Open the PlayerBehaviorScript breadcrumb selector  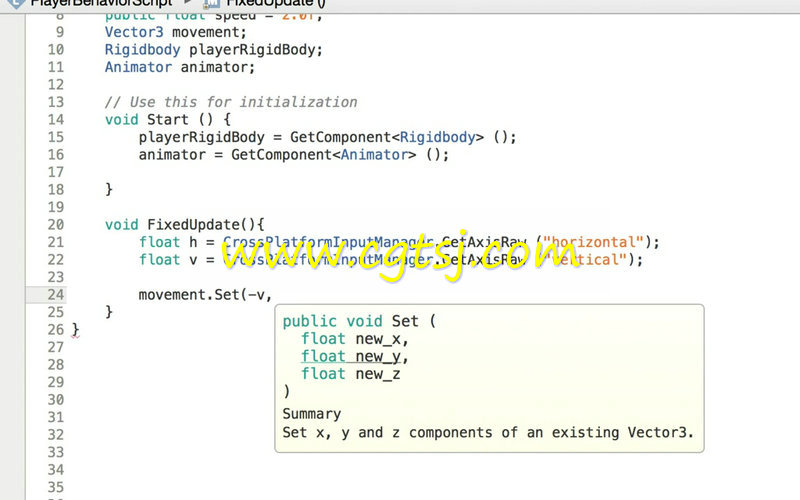point(101,3)
